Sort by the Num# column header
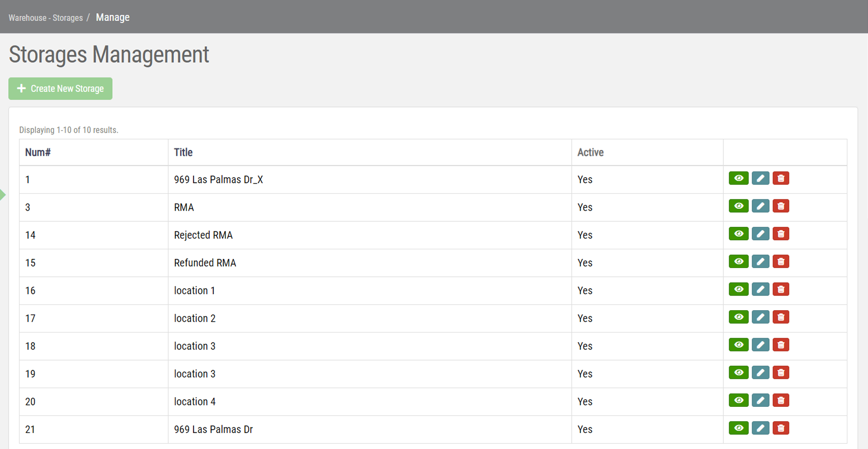This screenshot has width=868, height=449. [38, 153]
